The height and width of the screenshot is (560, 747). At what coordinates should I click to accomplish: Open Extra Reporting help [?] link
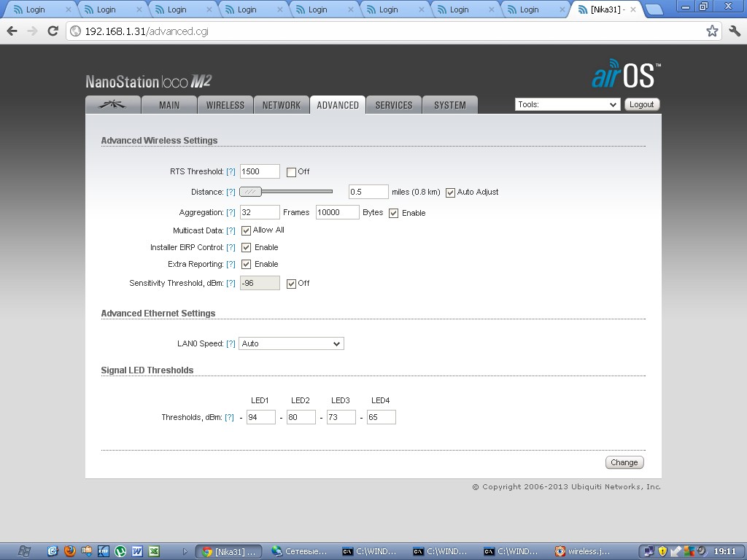pyautogui.click(x=231, y=264)
